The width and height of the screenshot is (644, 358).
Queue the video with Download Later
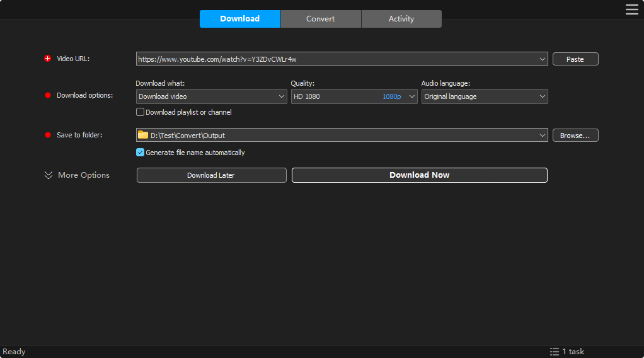click(211, 175)
